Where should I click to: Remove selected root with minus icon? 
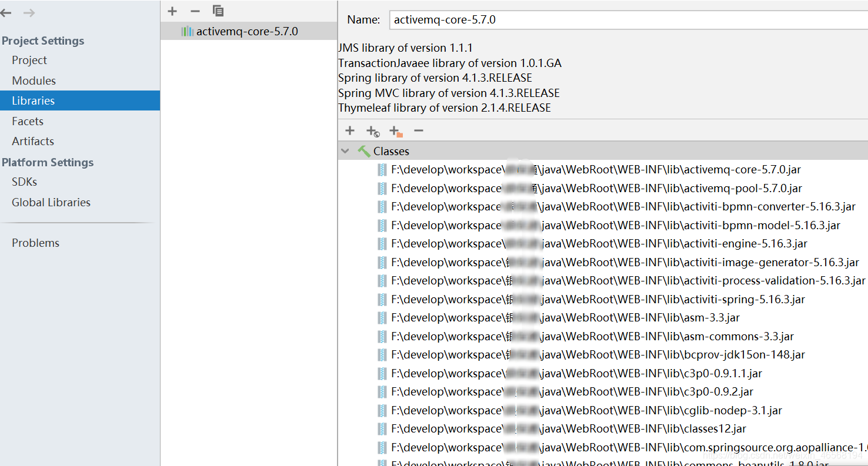pyautogui.click(x=419, y=130)
